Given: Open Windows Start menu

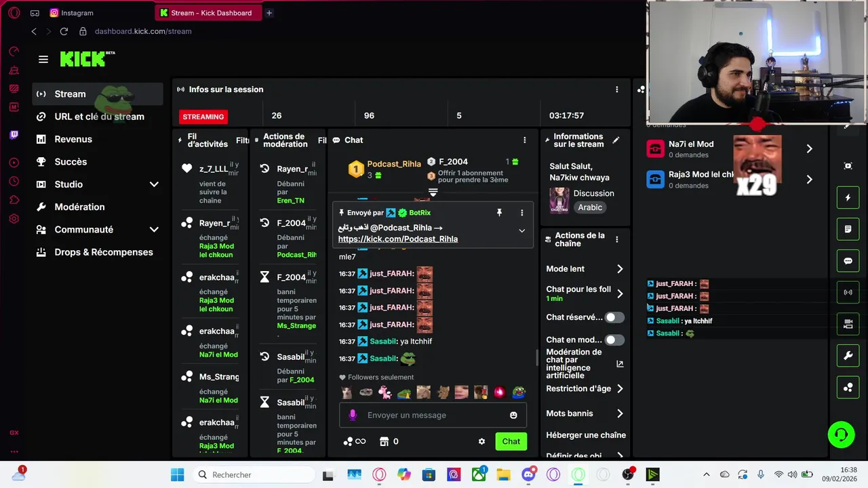Looking at the screenshot, I should [178, 474].
